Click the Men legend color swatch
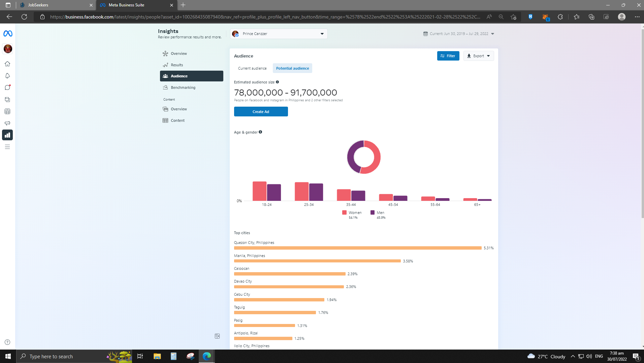 tap(373, 213)
